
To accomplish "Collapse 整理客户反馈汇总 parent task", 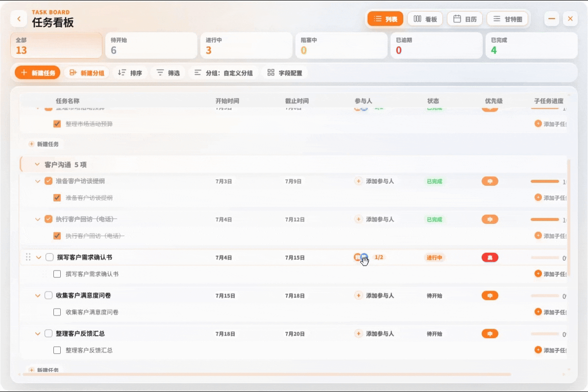I will point(38,334).
